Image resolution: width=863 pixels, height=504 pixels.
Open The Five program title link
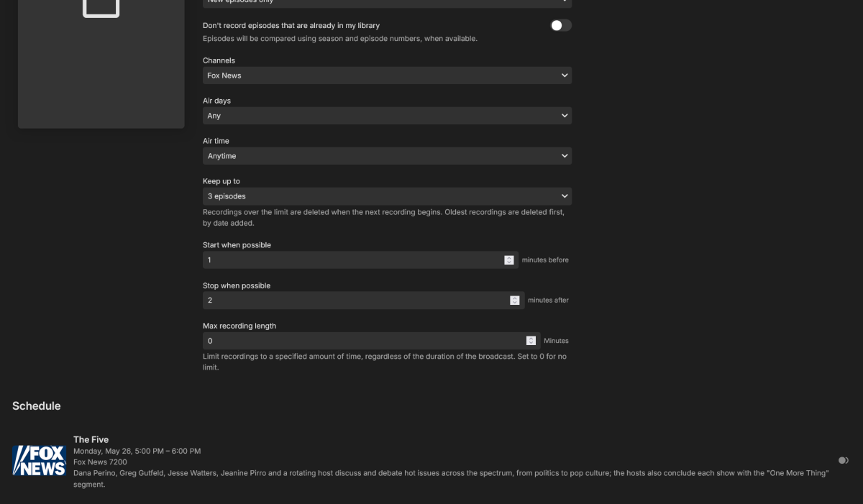click(x=91, y=439)
